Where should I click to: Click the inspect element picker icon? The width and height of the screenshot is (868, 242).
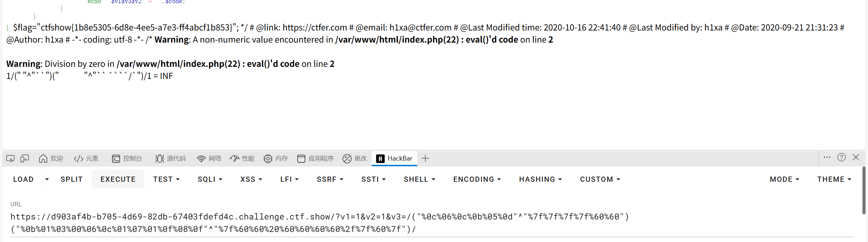coord(10,159)
